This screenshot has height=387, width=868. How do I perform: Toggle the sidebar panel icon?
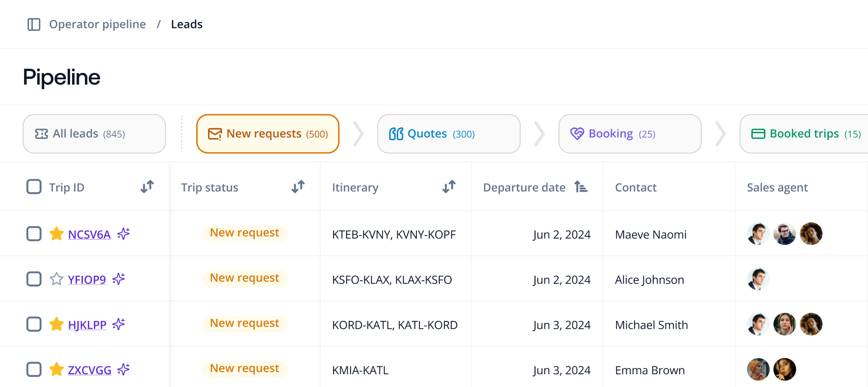click(x=34, y=24)
